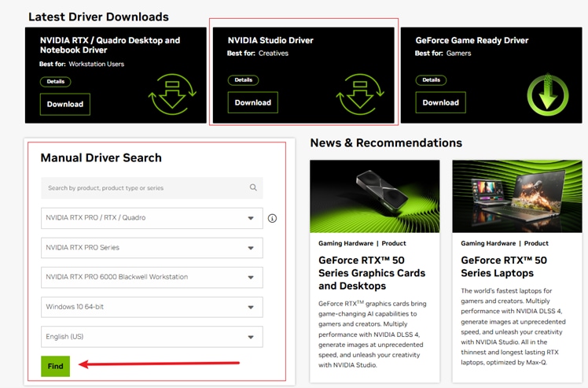Open the Windows 10 64-bit operating system dropdown

[x=152, y=307]
